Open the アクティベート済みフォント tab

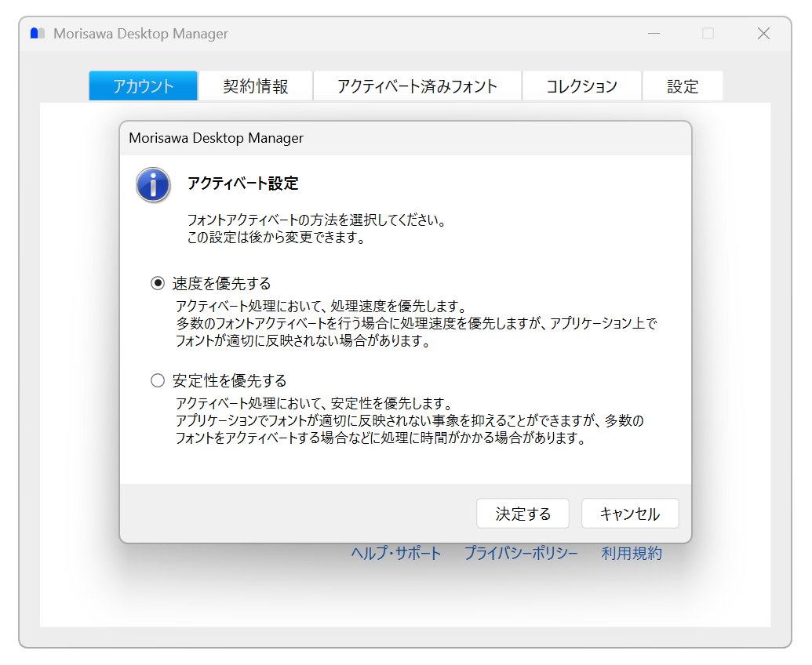[417, 86]
